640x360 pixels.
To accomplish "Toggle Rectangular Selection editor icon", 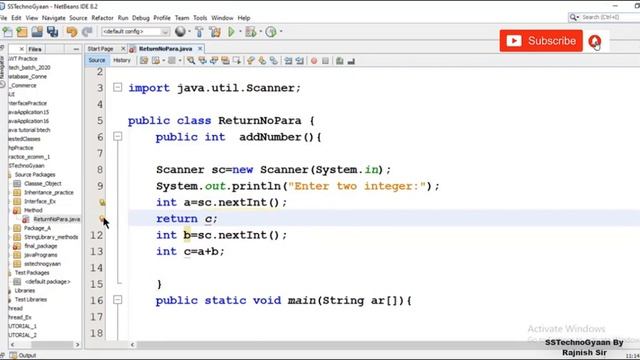I will click(x=237, y=61).
